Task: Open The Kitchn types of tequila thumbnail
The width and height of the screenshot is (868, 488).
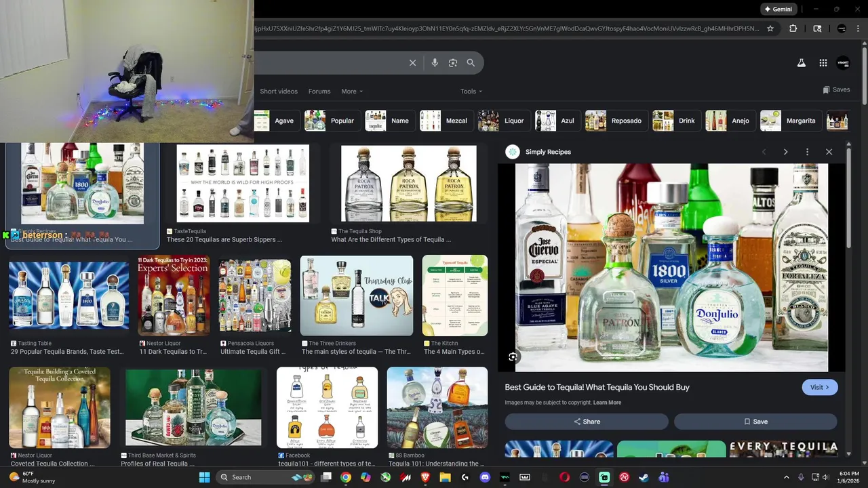Action: tap(455, 296)
